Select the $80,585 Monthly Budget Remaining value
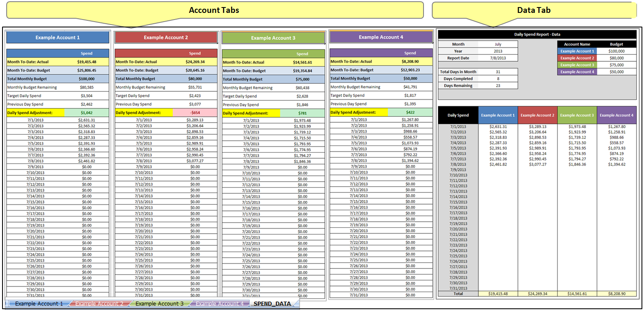 coord(87,87)
